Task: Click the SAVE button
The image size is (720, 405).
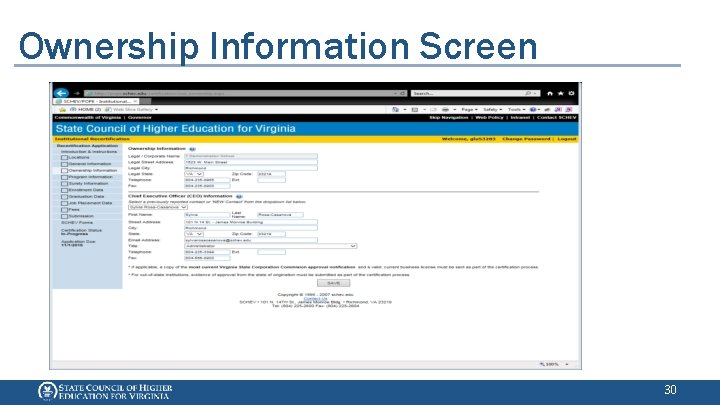Action: (333, 283)
